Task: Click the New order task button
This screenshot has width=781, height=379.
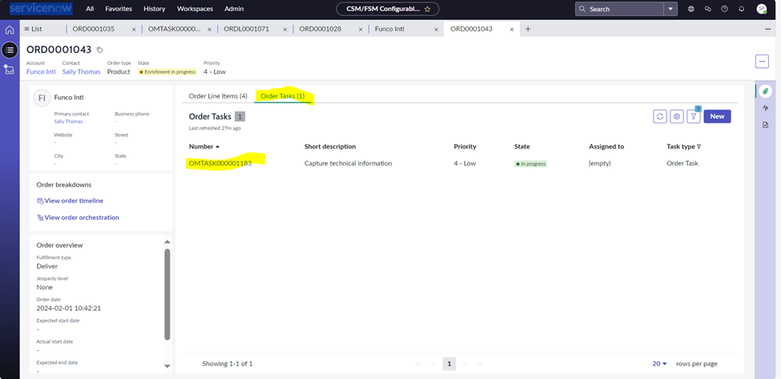Action: tap(717, 117)
